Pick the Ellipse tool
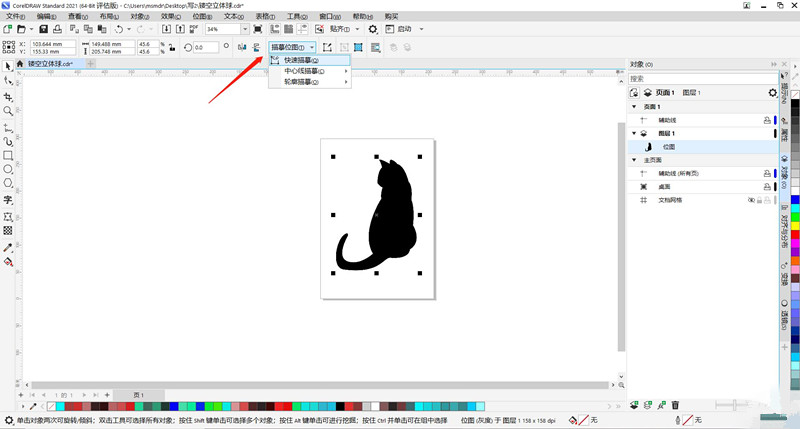Viewport: 800px width, 429px height. point(8,170)
